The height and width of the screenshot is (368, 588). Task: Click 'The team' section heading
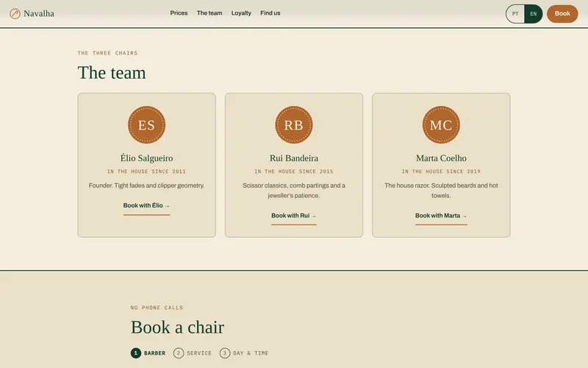(112, 72)
